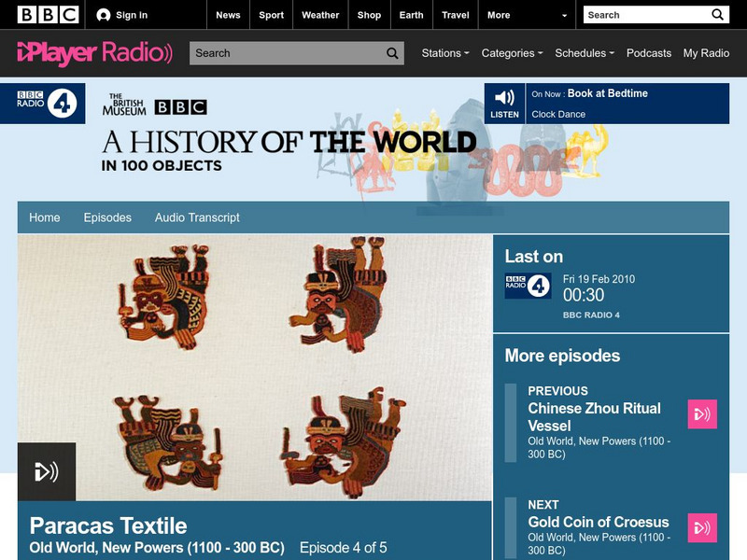Click Radio 4 logo in Last on panel
Image resolution: width=747 pixels, height=560 pixels.
click(528, 286)
